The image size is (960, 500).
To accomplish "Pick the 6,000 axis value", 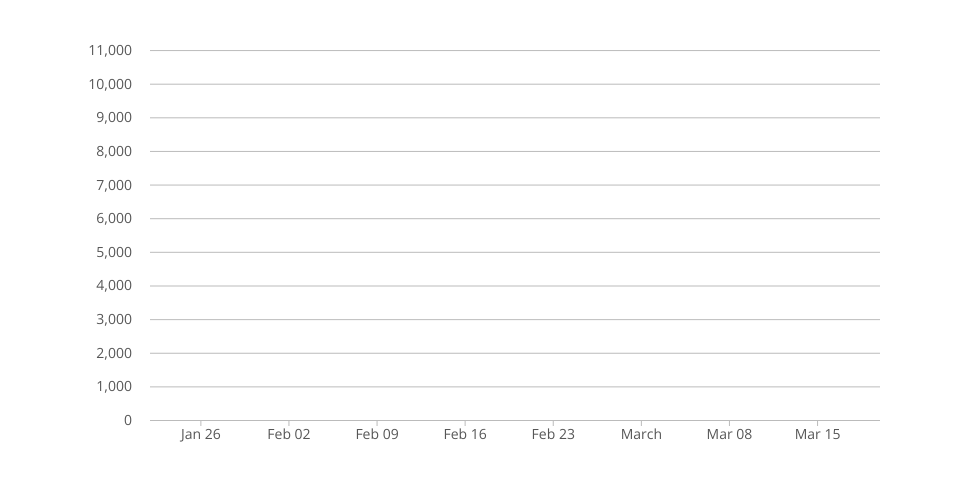I will pos(113,218).
